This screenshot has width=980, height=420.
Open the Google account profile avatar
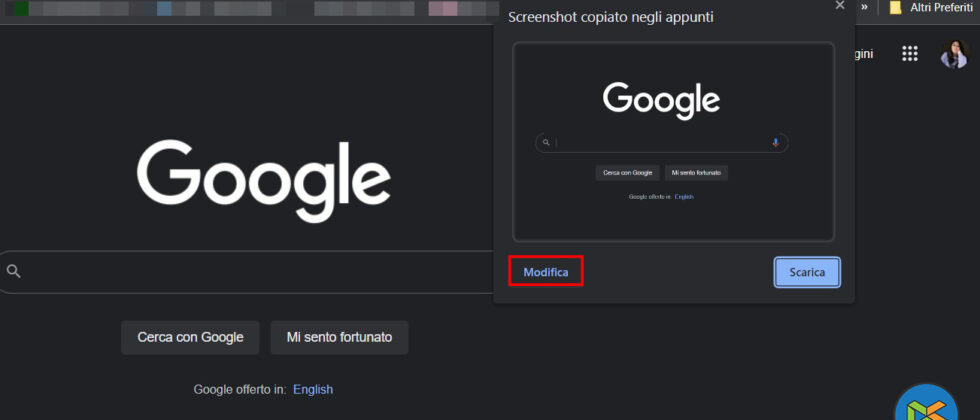[954, 54]
